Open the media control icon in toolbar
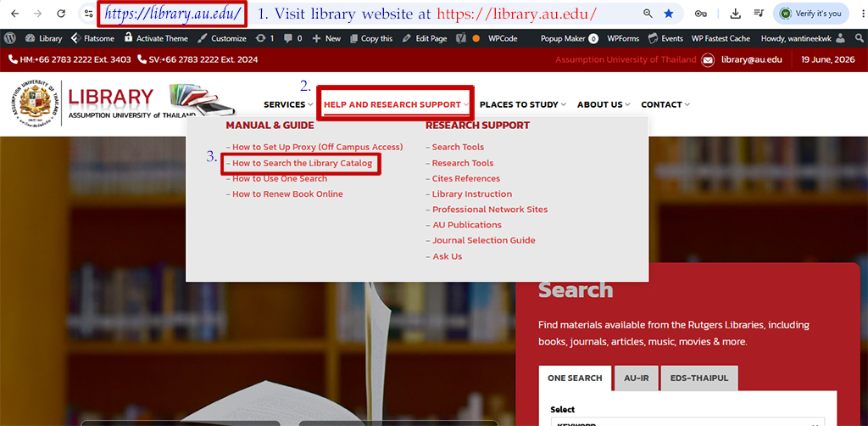The image size is (868, 426). pyautogui.click(x=759, y=14)
